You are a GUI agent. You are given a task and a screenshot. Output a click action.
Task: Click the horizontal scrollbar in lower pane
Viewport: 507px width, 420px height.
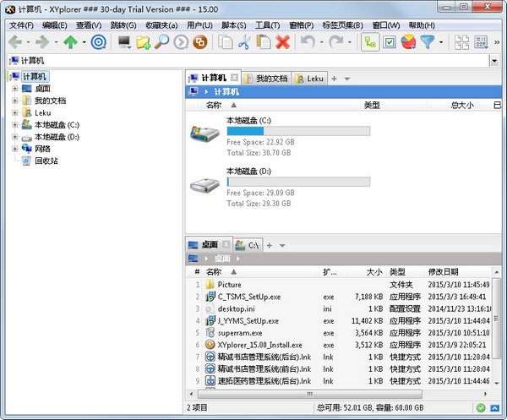(x=310, y=394)
